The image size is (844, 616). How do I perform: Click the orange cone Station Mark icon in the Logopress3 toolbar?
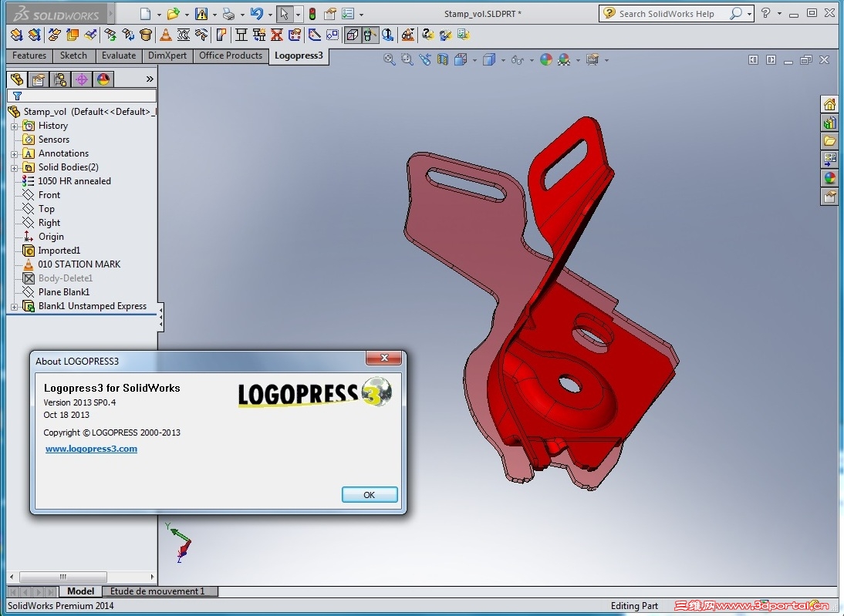tap(166, 35)
